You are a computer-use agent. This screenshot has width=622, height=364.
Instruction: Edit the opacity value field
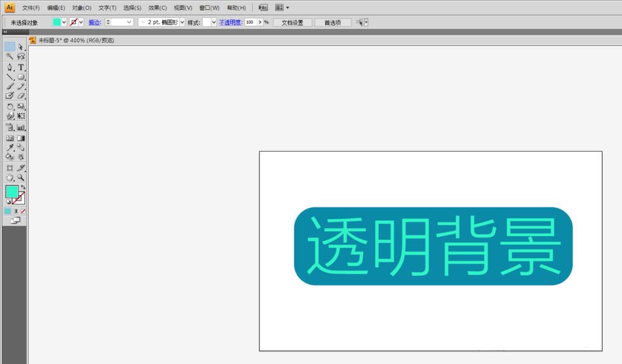pos(249,22)
